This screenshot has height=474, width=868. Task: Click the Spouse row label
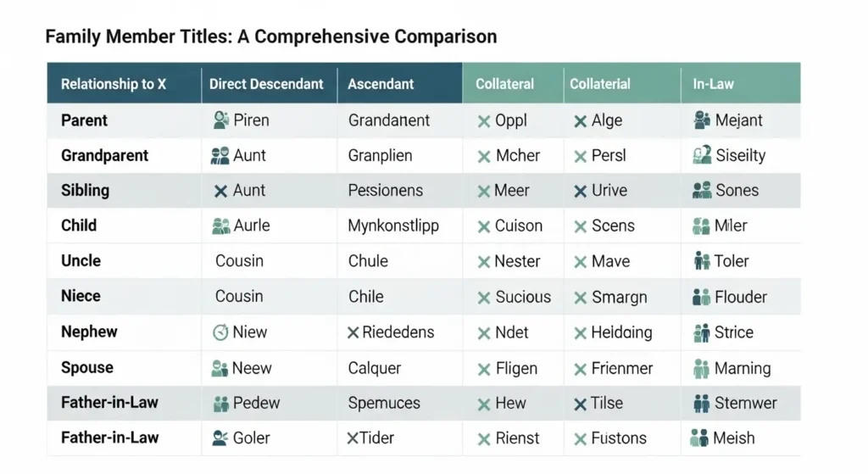[x=87, y=368]
